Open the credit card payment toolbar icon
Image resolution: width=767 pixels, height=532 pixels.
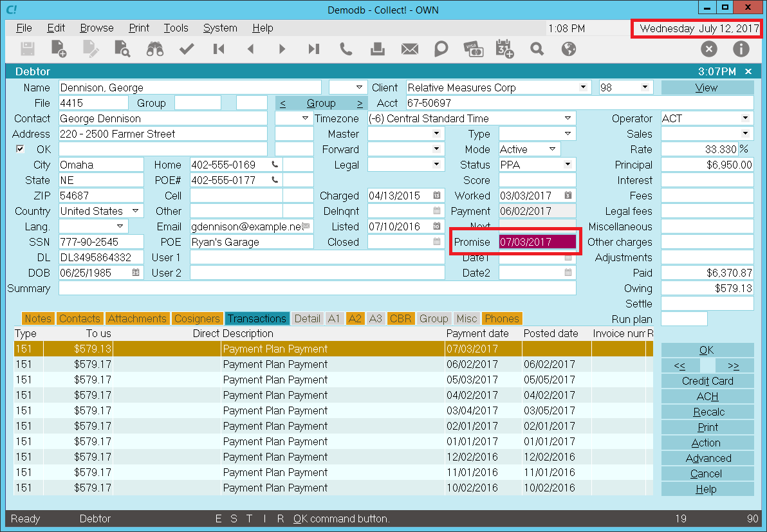coord(473,49)
